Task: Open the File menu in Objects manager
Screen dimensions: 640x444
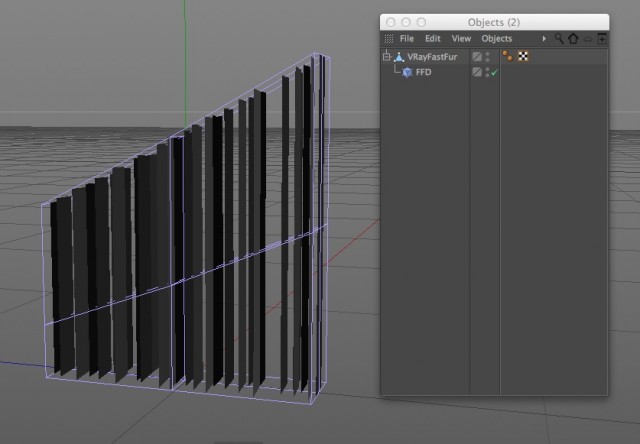Action: click(x=407, y=38)
